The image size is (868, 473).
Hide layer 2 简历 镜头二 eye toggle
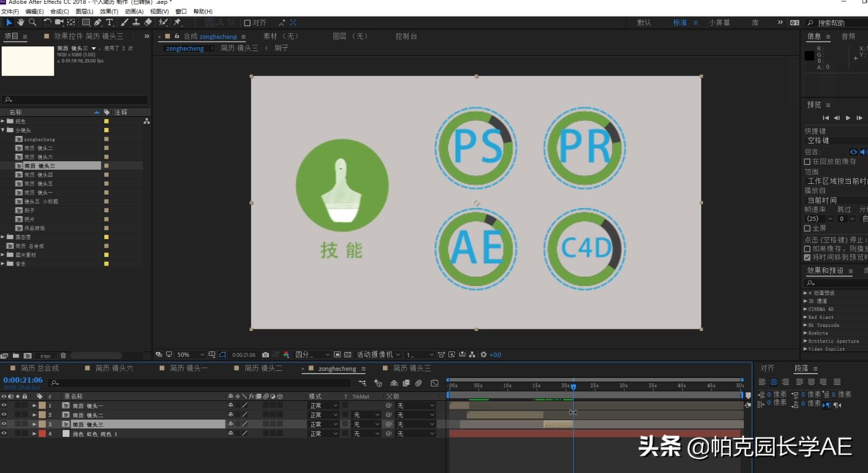(4, 415)
